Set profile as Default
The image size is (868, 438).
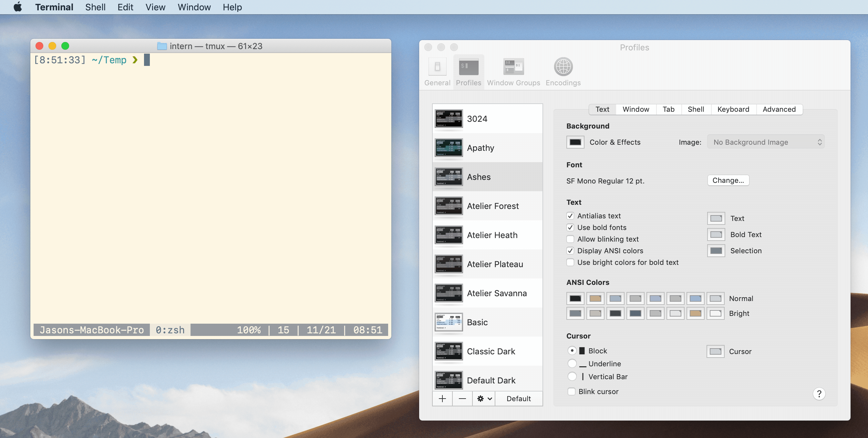click(518, 399)
